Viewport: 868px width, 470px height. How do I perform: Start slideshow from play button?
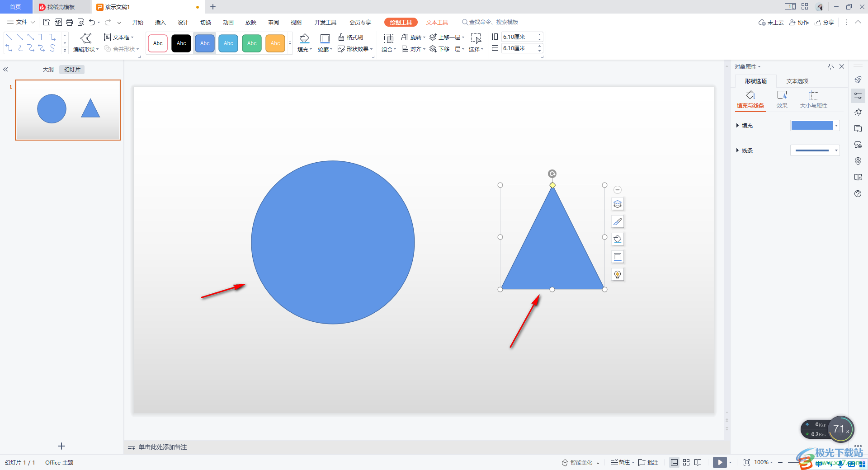coord(720,462)
